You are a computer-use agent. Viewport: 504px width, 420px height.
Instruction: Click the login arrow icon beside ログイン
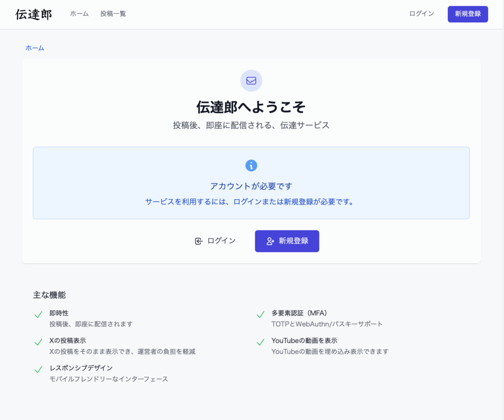(x=198, y=240)
